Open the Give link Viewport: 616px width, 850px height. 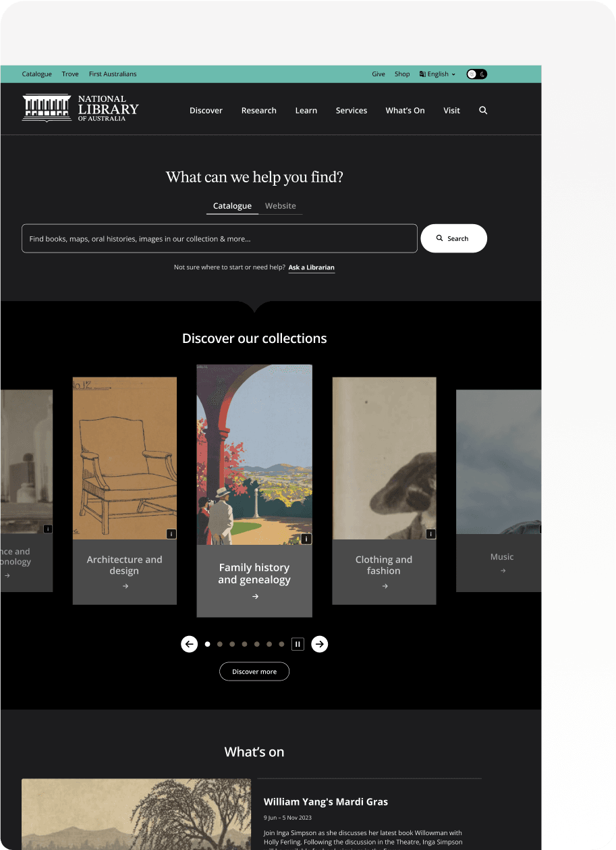point(379,74)
